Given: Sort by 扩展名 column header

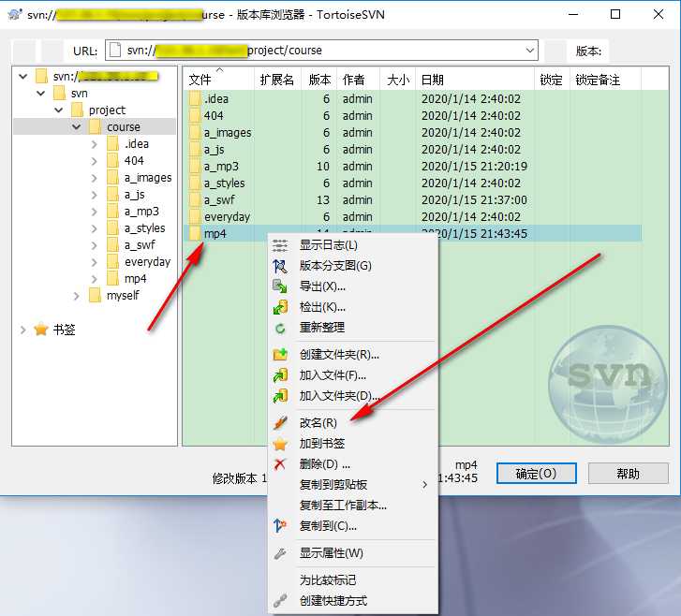Looking at the screenshot, I should tap(277, 80).
